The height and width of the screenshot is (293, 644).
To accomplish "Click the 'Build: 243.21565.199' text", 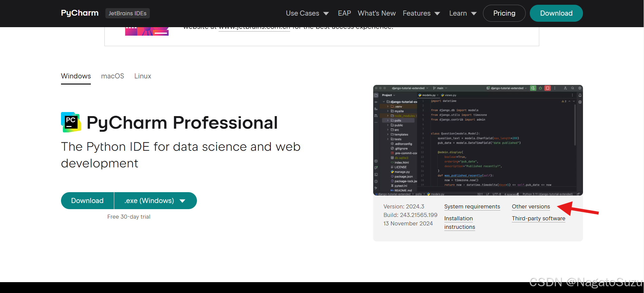I will click(x=410, y=215).
